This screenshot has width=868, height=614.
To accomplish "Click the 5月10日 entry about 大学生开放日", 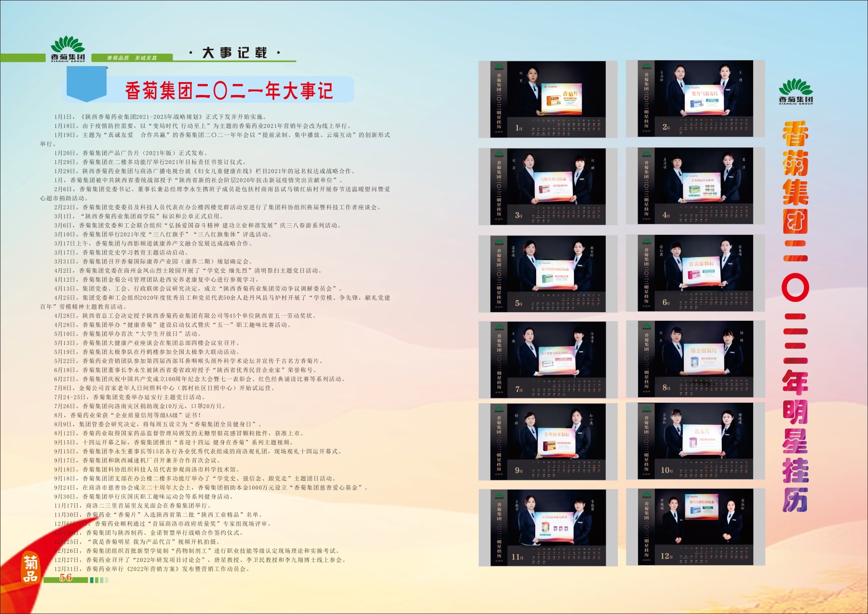I will (129, 334).
